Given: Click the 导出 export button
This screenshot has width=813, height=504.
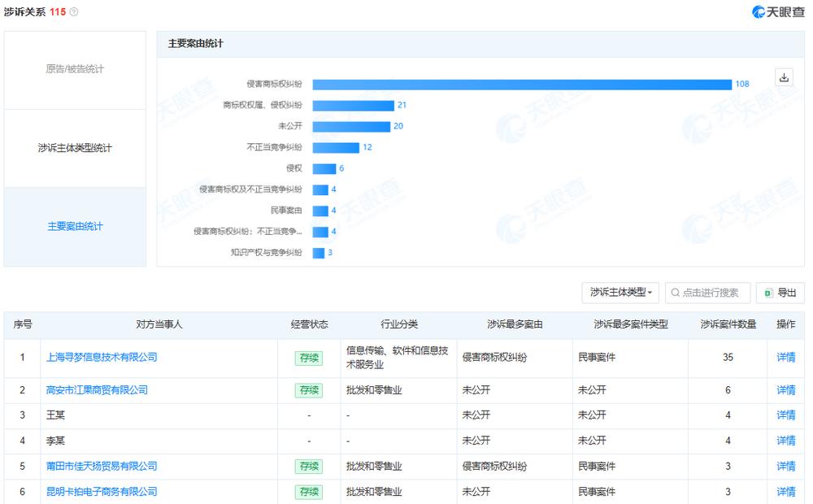Looking at the screenshot, I should click(x=780, y=293).
